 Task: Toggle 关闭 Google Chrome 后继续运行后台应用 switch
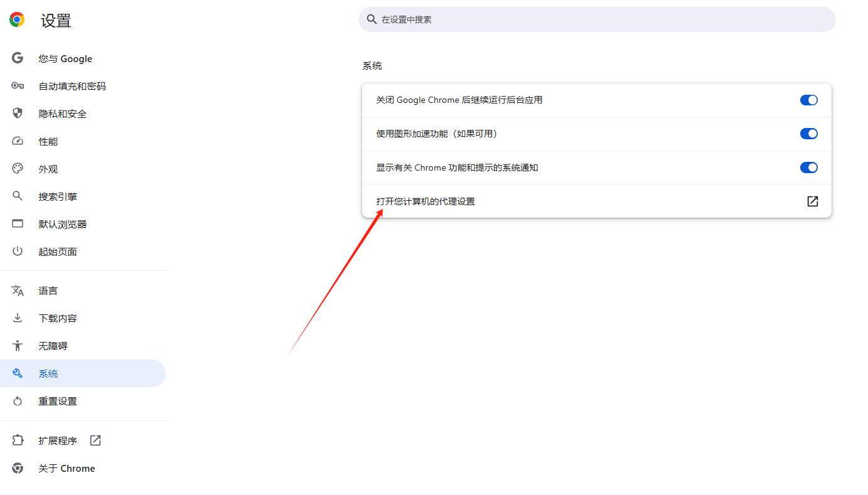[x=809, y=100]
